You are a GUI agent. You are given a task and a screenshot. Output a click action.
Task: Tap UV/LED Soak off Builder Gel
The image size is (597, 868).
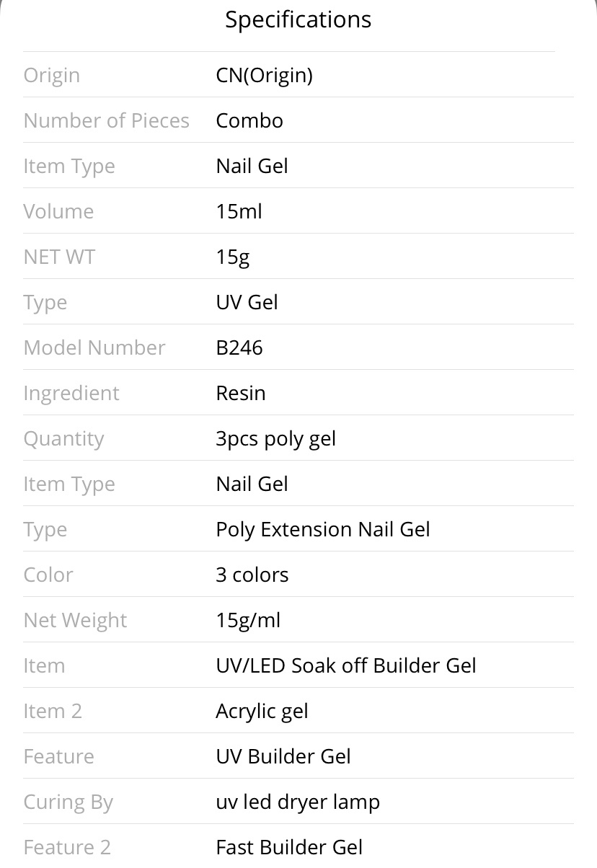point(346,665)
